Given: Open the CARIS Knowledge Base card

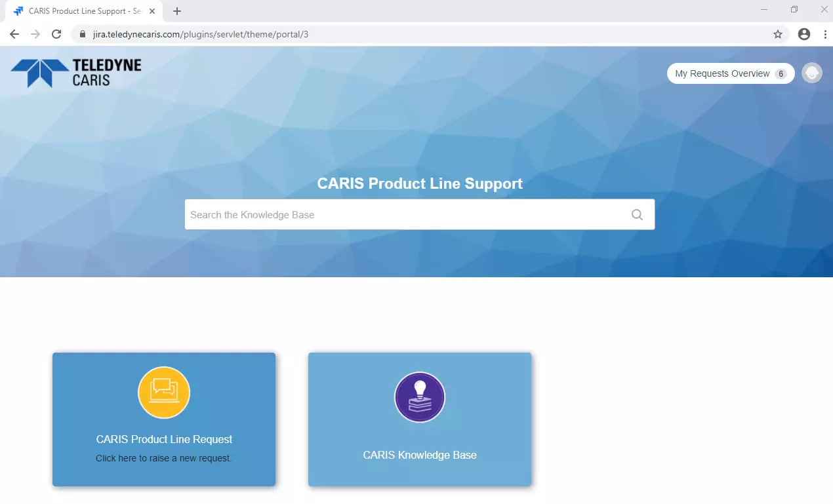Looking at the screenshot, I should [419, 419].
